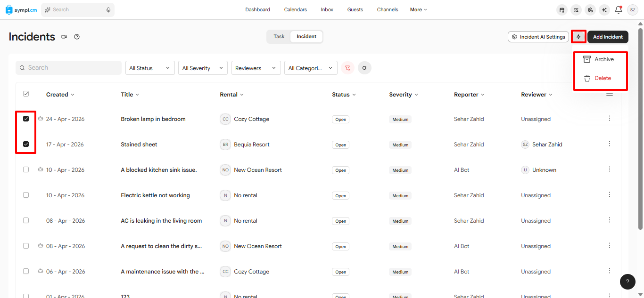Toggle the select-all checkbox in header
This screenshot has height=298, width=644.
pyautogui.click(x=26, y=94)
